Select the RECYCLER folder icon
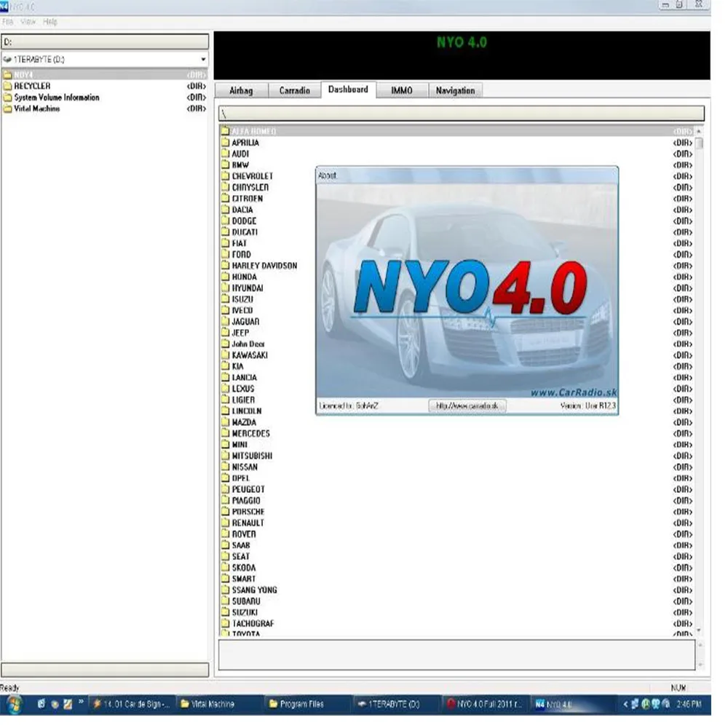728x728 pixels. point(7,87)
